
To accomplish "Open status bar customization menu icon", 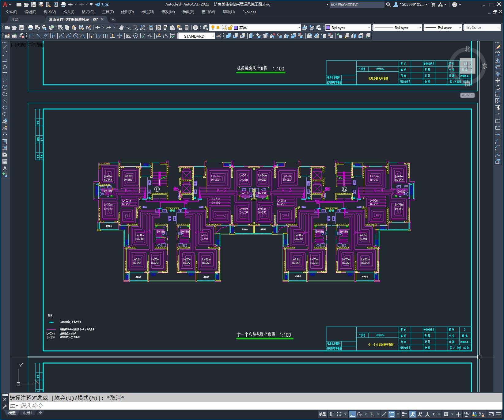I will pos(499,414).
